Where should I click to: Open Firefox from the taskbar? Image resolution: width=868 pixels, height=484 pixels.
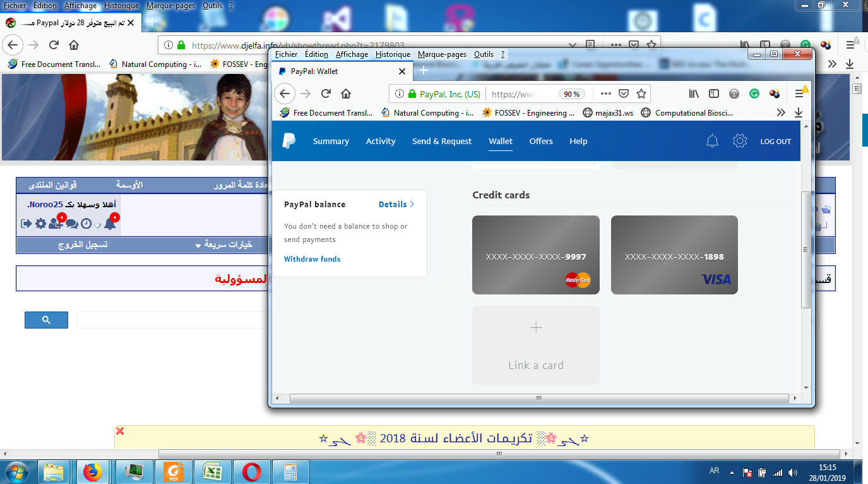[93, 472]
